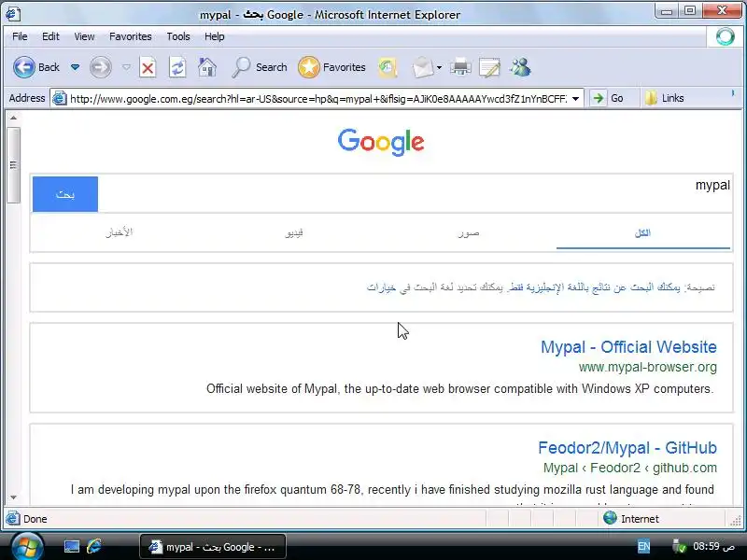Viewport: 747px width, 560px height.
Task: Stop page loading with red X icon
Action: [x=148, y=67]
